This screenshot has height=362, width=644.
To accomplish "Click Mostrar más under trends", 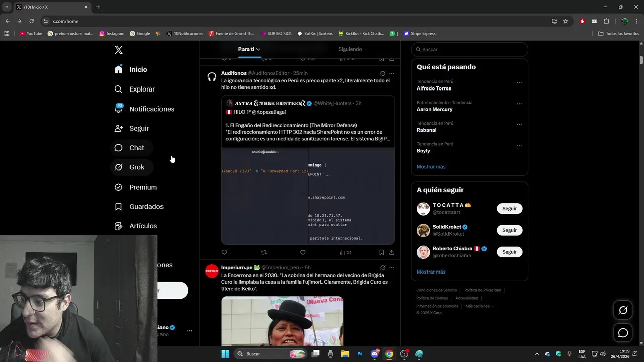I will (x=431, y=167).
